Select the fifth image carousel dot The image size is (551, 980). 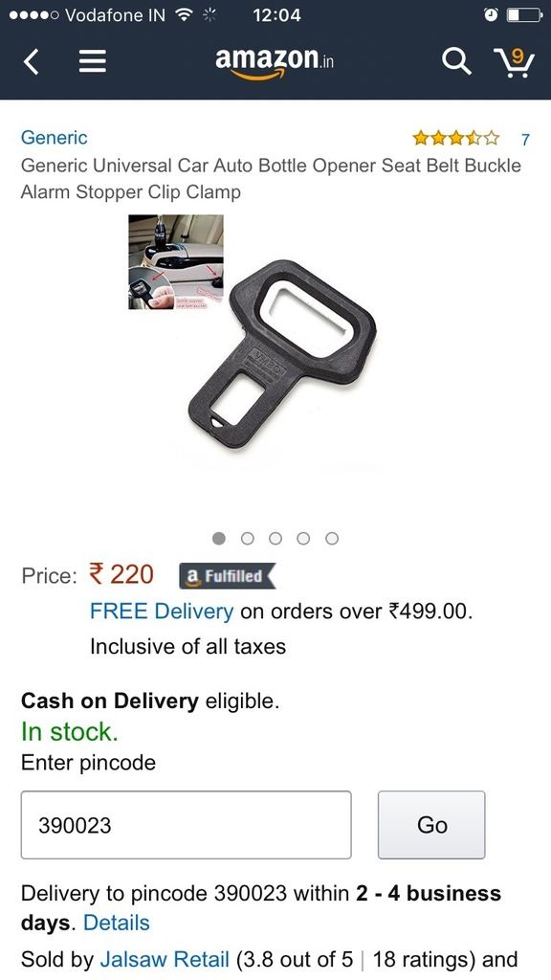(x=332, y=538)
